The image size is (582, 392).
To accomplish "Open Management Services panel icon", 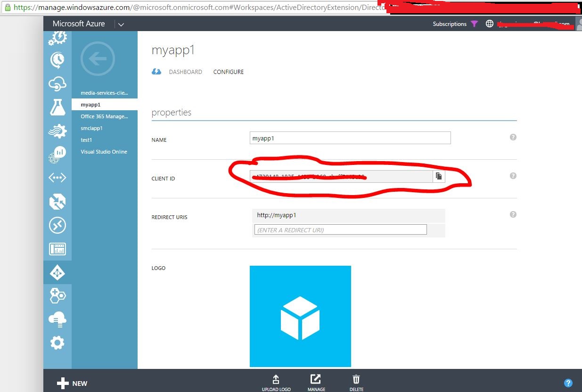I will [x=57, y=249].
